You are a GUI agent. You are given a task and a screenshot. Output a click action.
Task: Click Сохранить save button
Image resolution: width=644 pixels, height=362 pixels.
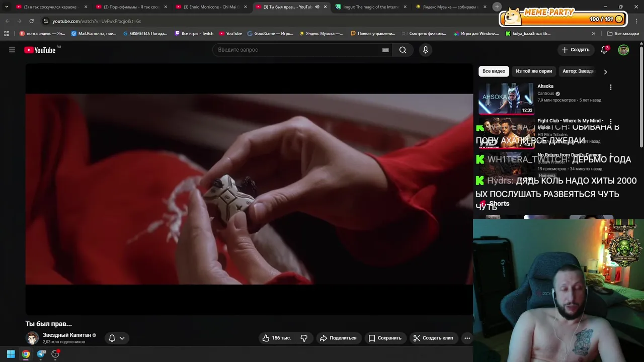pyautogui.click(x=385, y=338)
